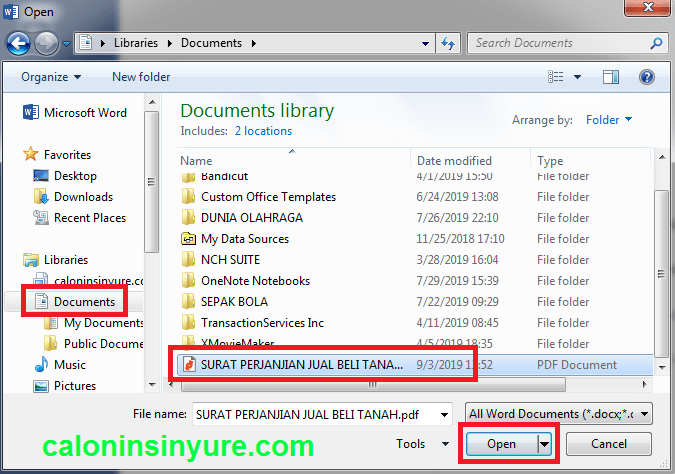
Task: Click the star icon beside Favorites
Action: pyautogui.click(x=31, y=154)
